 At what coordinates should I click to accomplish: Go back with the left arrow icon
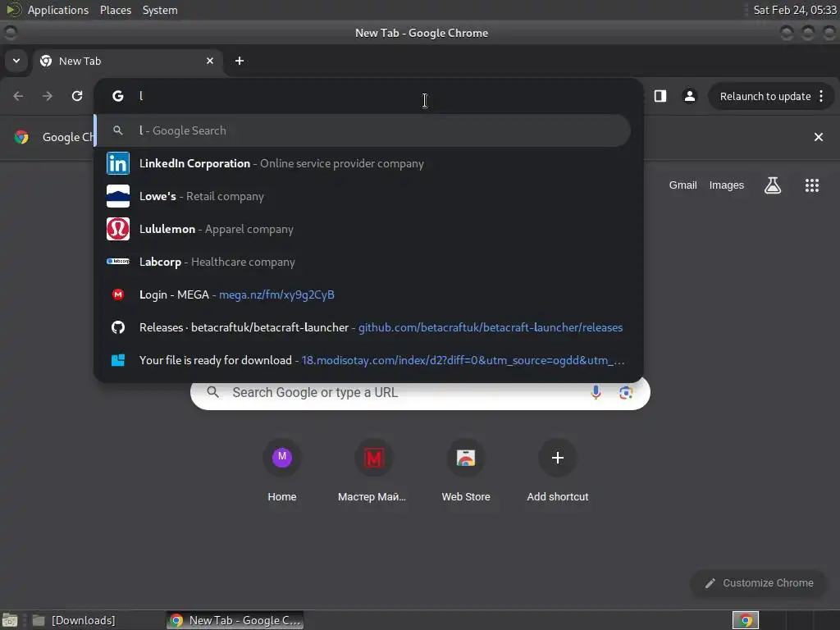pos(18,96)
